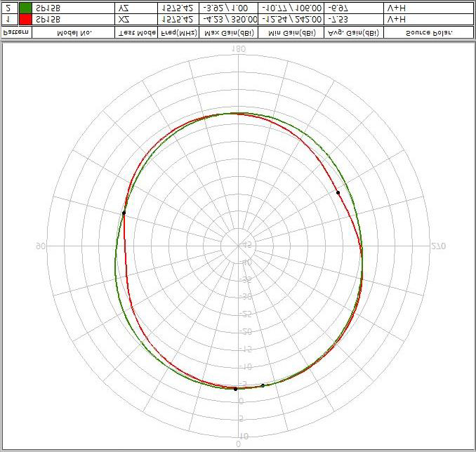
Task: Click the 90 degree axis label
Action: [41, 246]
